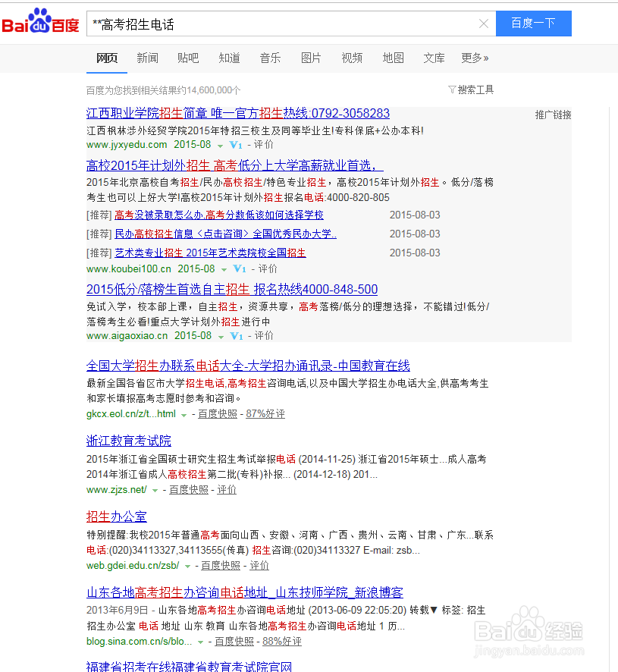Switch to the 新闻 tab

(147, 58)
